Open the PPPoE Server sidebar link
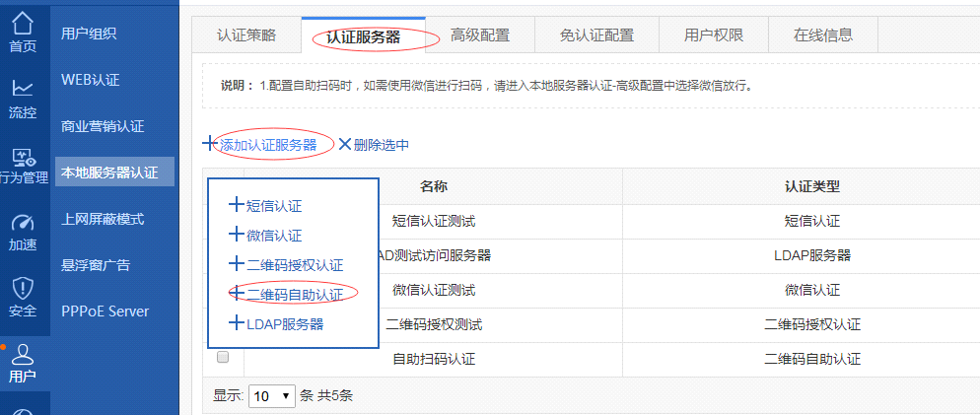Image resolution: width=980 pixels, height=415 pixels. pyautogui.click(x=105, y=311)
